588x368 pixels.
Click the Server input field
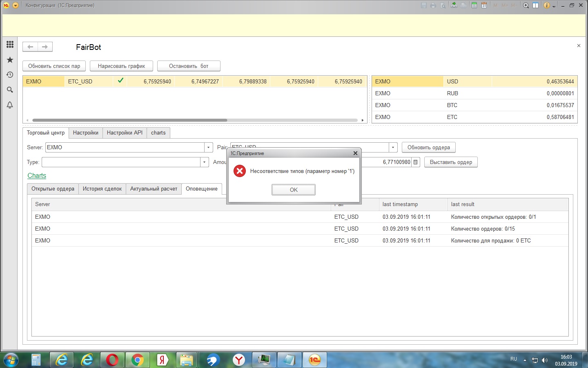[125, 147]
